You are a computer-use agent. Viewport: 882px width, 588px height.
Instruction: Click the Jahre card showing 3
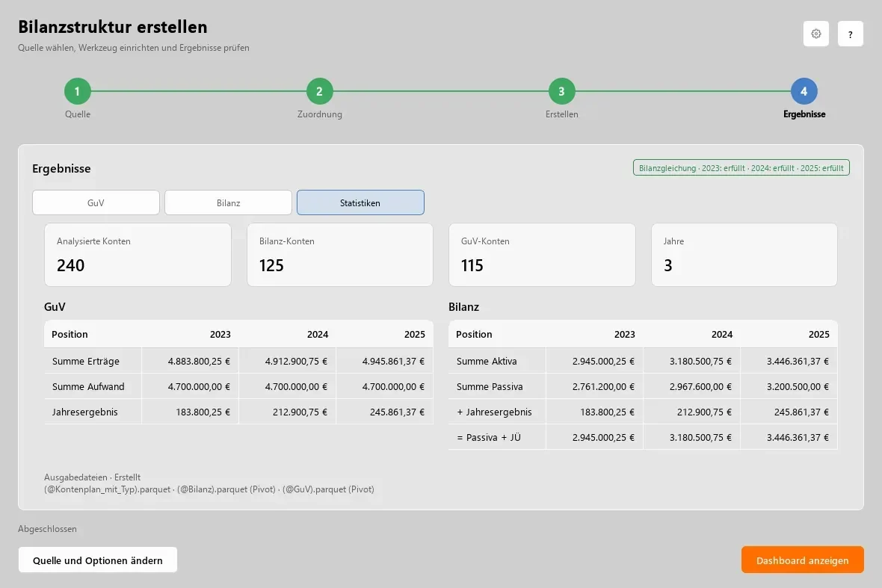[744, 255]
